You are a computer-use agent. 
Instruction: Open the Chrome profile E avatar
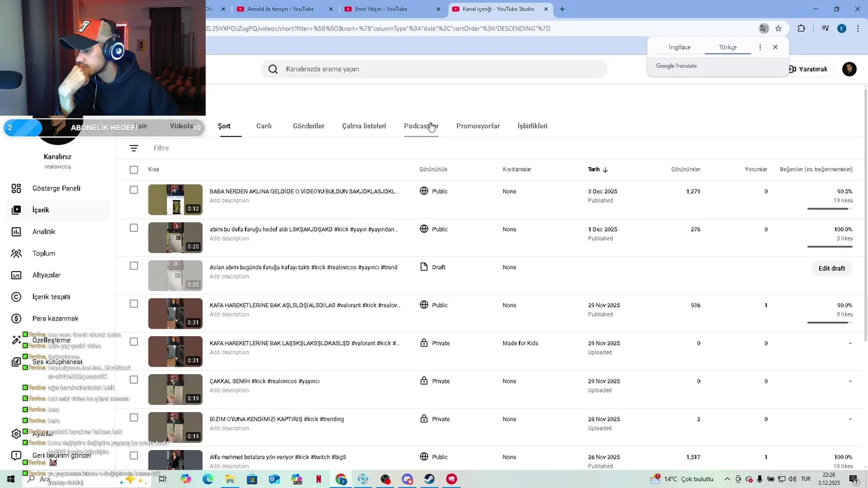[x=842, y=28]
